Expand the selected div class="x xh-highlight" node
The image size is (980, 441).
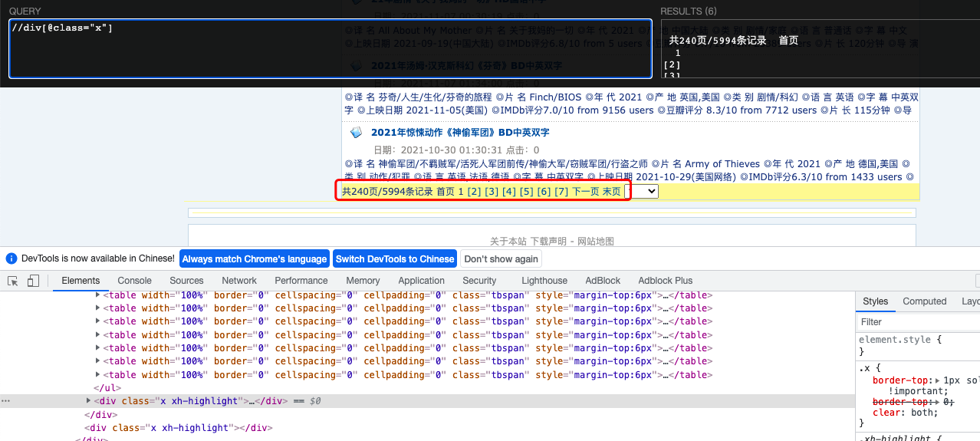tap(88, 401)
